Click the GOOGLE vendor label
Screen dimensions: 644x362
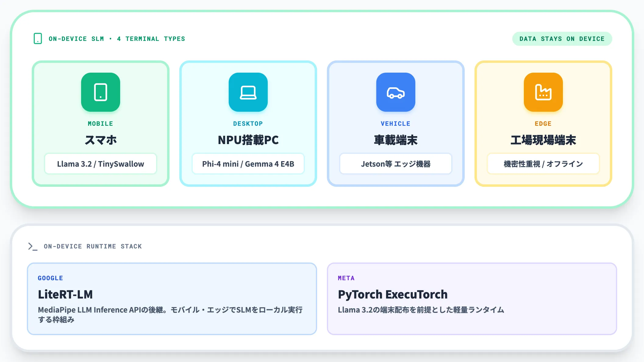[x=50, y=278]
